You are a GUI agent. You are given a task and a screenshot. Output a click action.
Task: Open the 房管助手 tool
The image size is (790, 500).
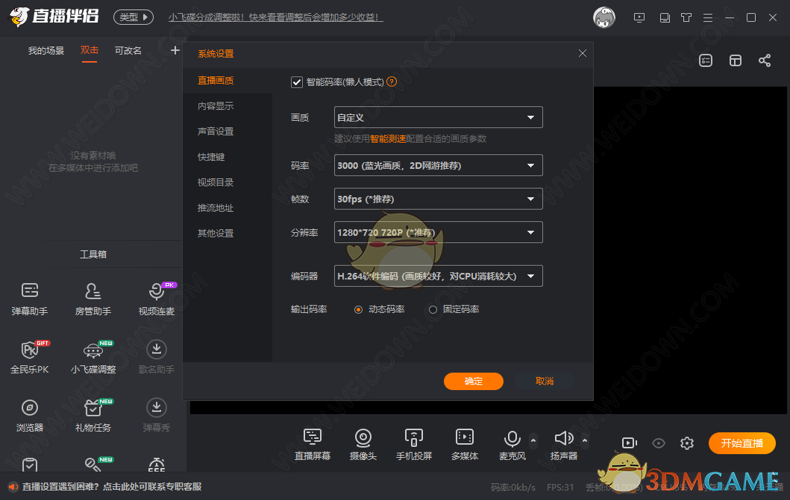click(x=93, y=299)
